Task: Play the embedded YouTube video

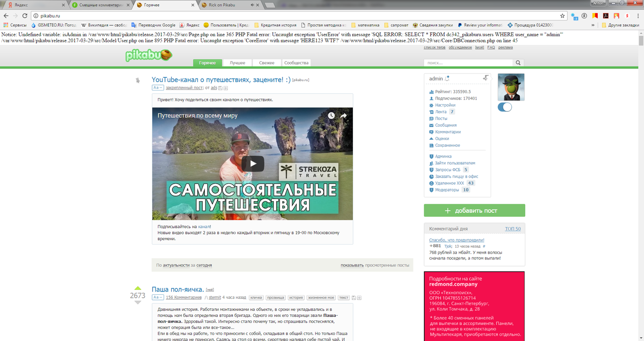Action: tap(253, 164)
